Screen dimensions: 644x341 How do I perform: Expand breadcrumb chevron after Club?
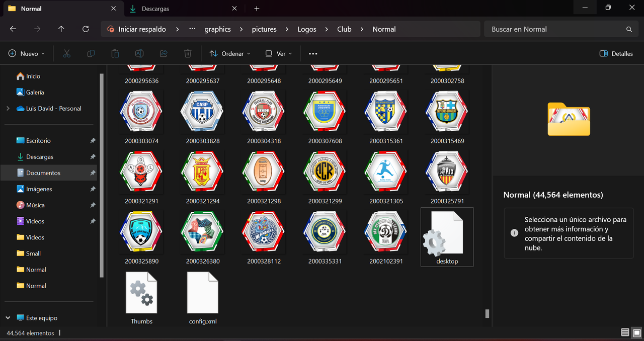pyautogui.click(x=362, y=29)
